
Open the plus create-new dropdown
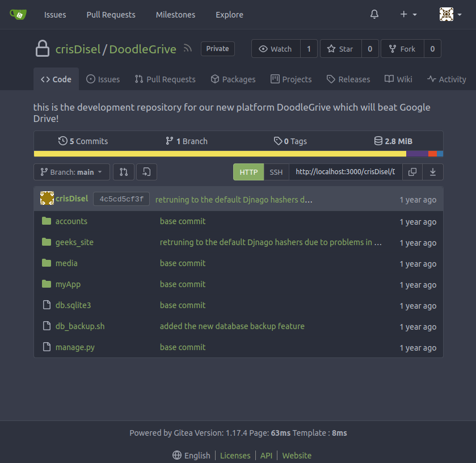[408, 15]
